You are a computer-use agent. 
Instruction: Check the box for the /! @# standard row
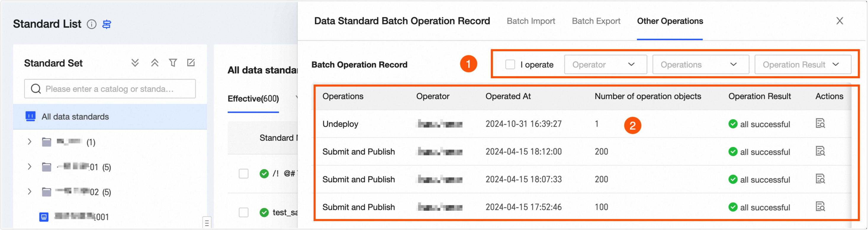click(244, 174)
